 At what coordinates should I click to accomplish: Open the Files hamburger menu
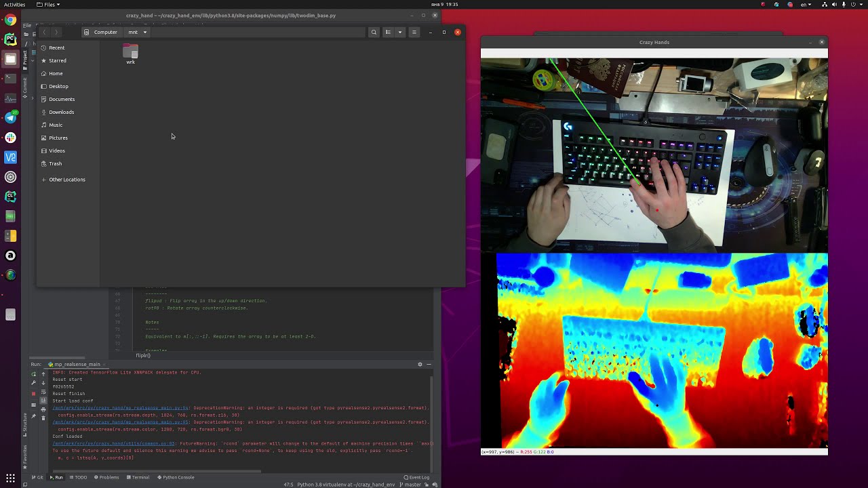(x=414, y=32)
